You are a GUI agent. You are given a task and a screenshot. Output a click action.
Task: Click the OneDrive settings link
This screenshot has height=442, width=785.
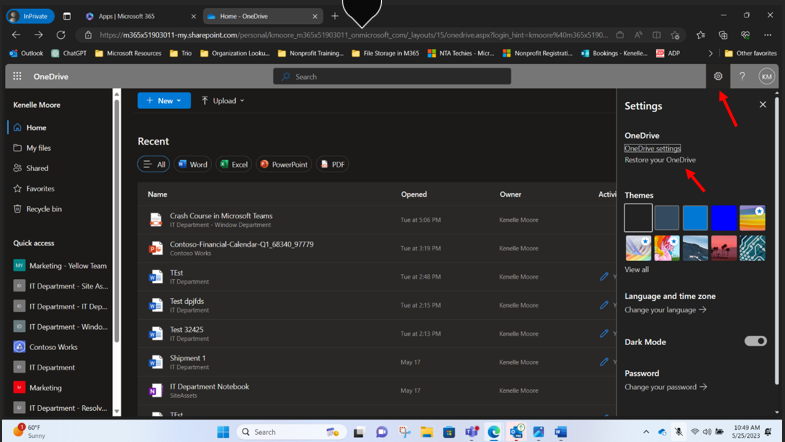pos(652,148)
